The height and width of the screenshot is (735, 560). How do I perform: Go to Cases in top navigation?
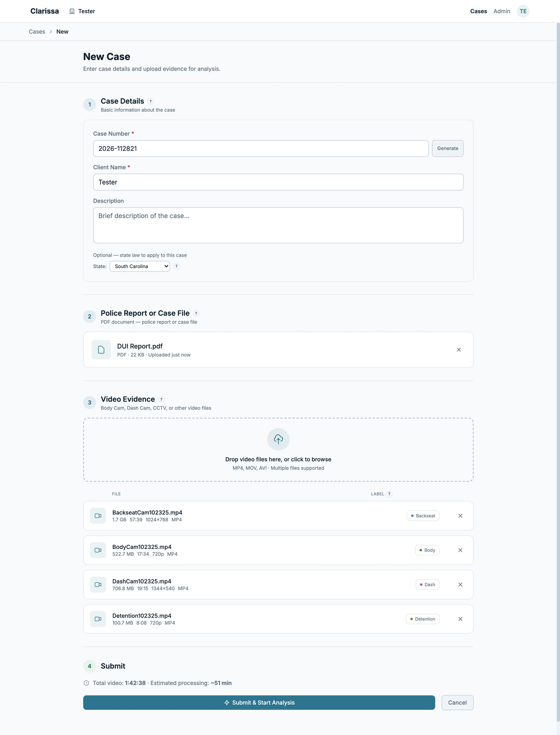click(x=478, y=11)
